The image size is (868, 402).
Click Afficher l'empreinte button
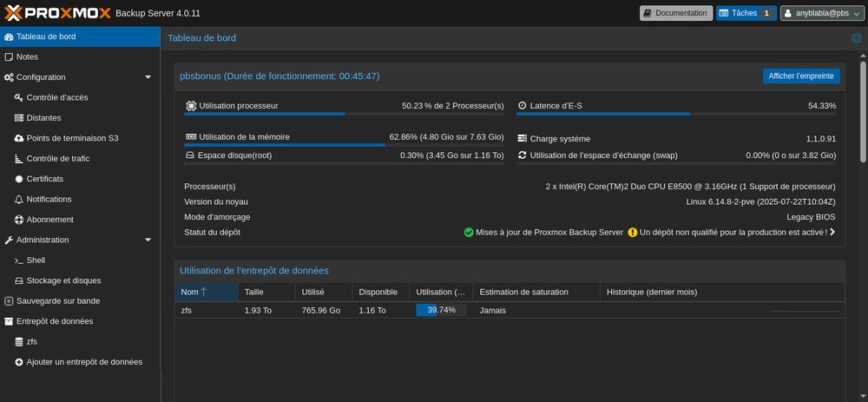click(801, 76)
